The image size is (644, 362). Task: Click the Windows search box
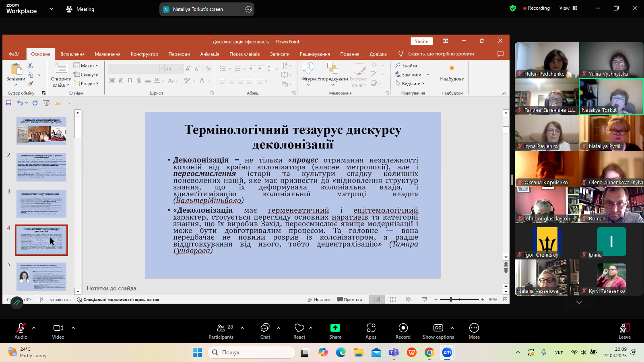coord(252,352)
